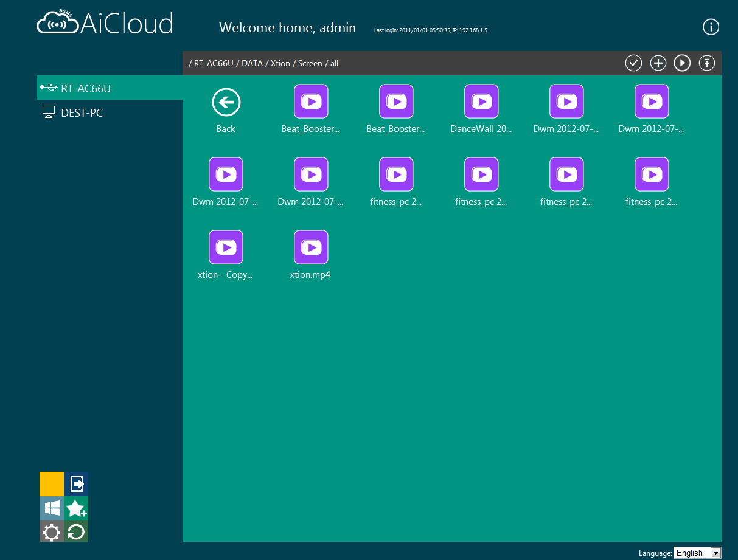Click the Windows logo tile
This screenshot has width=738, height=560.
tap(52, 508)
